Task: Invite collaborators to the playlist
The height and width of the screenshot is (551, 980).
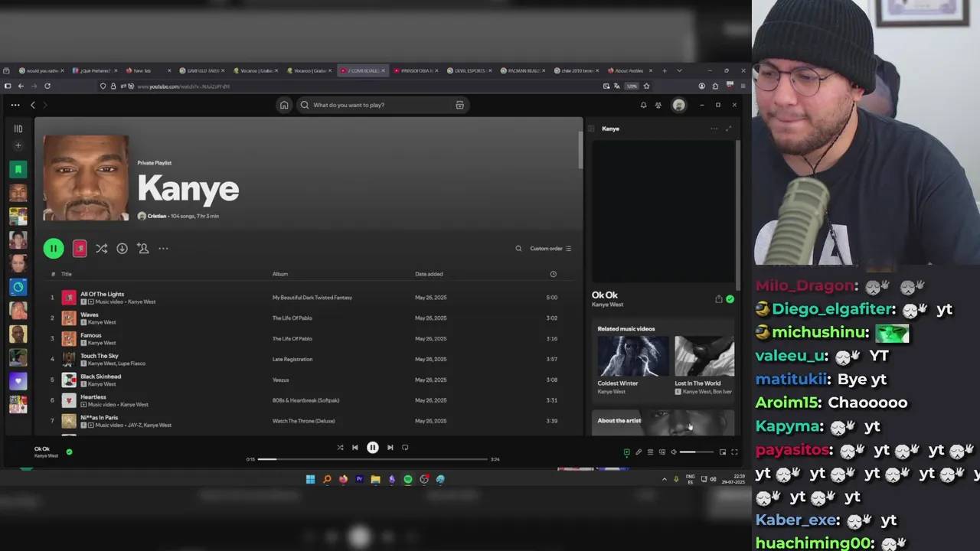Action: point(142,248)
